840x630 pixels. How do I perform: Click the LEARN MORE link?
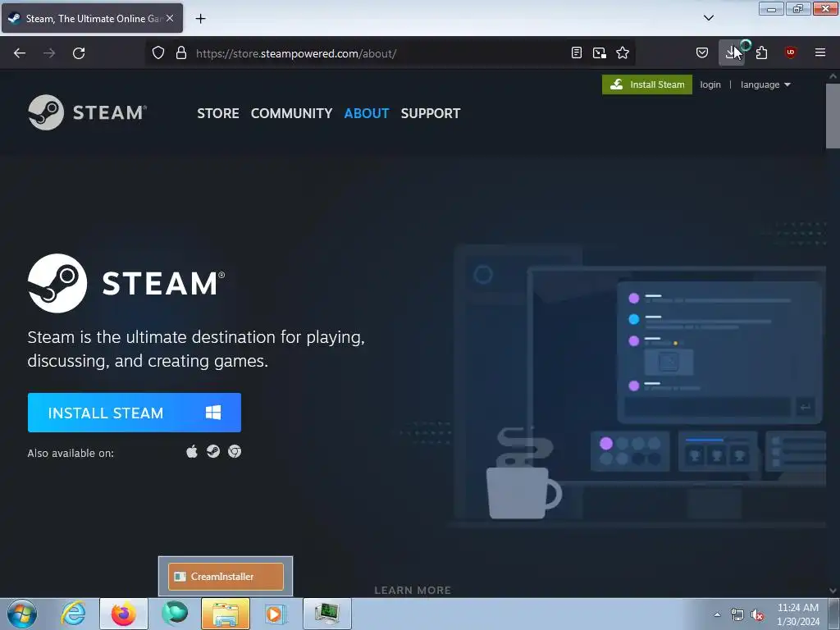413,590
